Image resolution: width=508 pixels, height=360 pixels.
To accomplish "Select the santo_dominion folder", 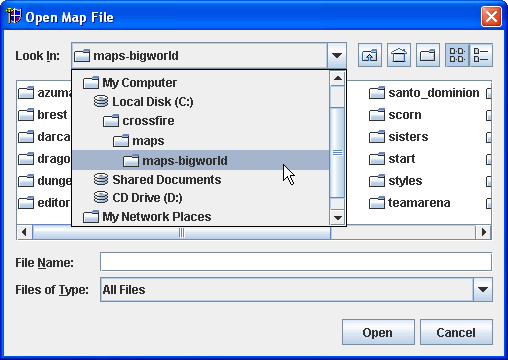I will tap(424, 93).
